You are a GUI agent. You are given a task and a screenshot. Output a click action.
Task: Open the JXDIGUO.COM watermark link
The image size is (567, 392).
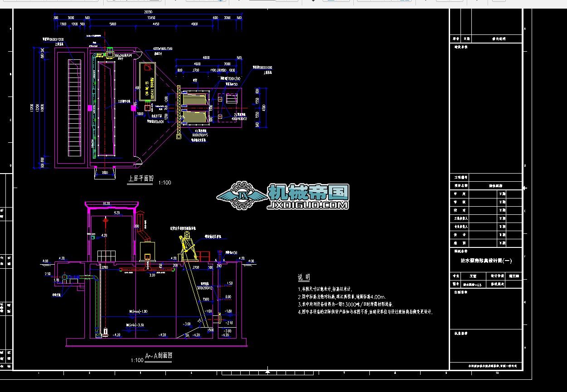point(308,205)
